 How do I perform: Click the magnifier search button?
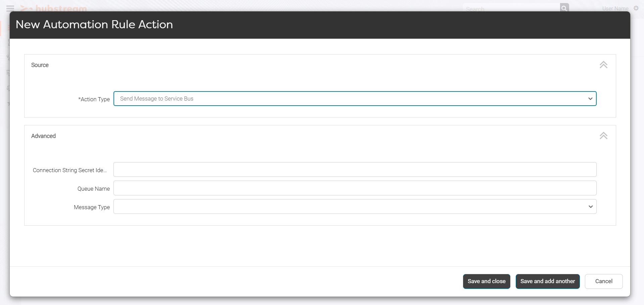pyautogui.click(x=564, y=8)
